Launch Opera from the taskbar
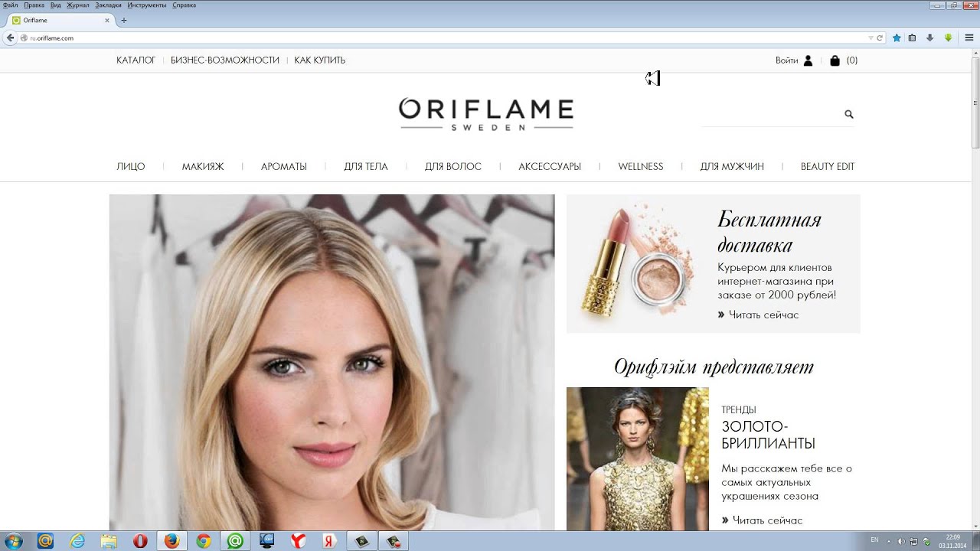Viewport: 980px width, 551px height. point(140,541)
